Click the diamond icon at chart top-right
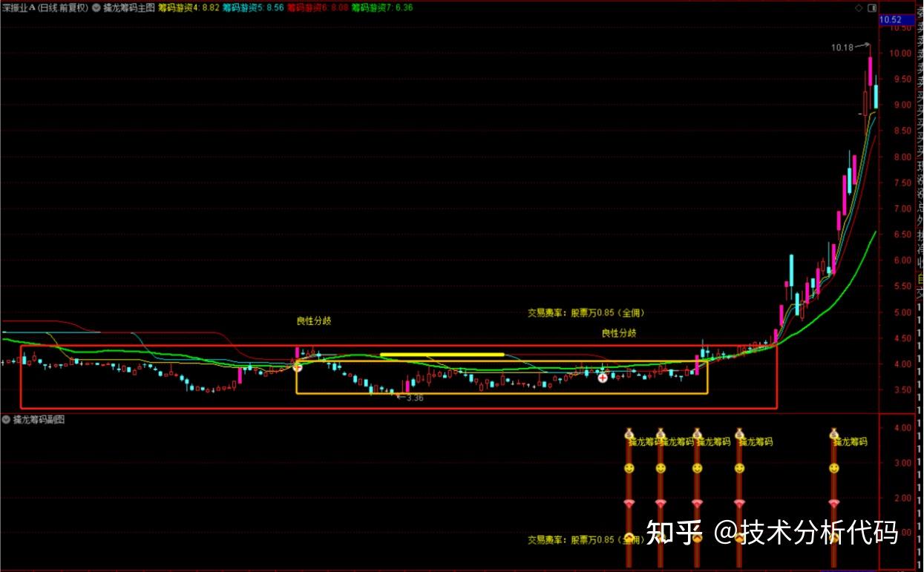The image size is (924, 572). [859, 7]
